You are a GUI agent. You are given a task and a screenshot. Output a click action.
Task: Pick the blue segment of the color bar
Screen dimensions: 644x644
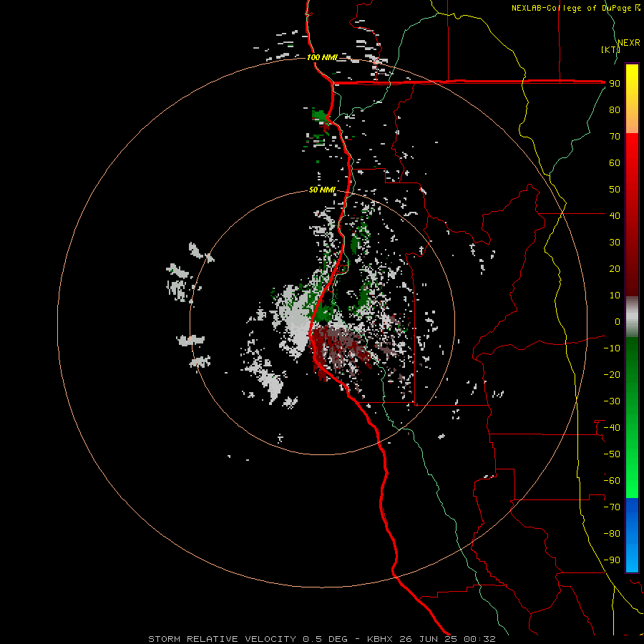pyautogui.click(x=632, y=535)
